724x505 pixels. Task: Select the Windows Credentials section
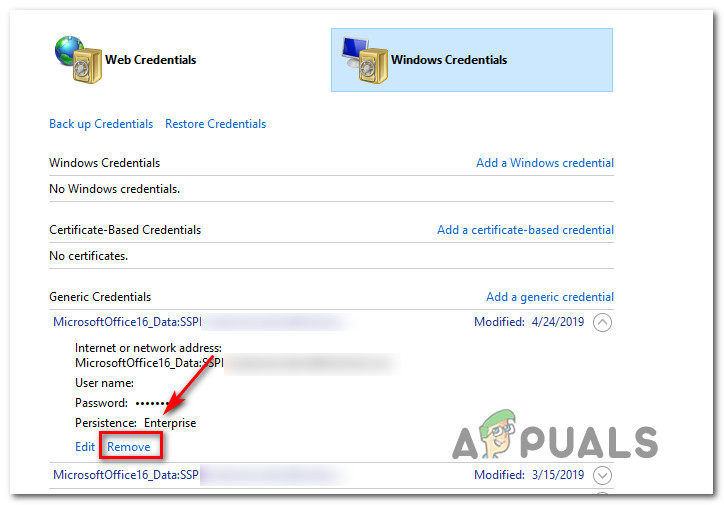point(472,60)
